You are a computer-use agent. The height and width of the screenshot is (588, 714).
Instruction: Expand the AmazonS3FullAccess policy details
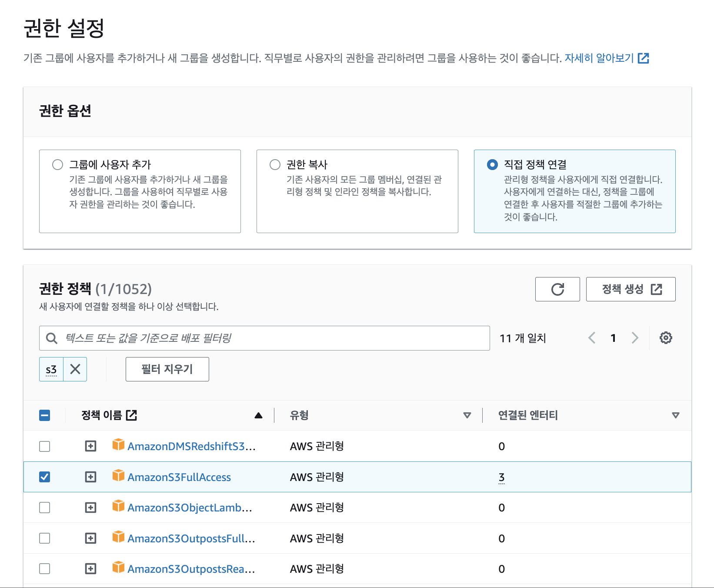point(90,477)
